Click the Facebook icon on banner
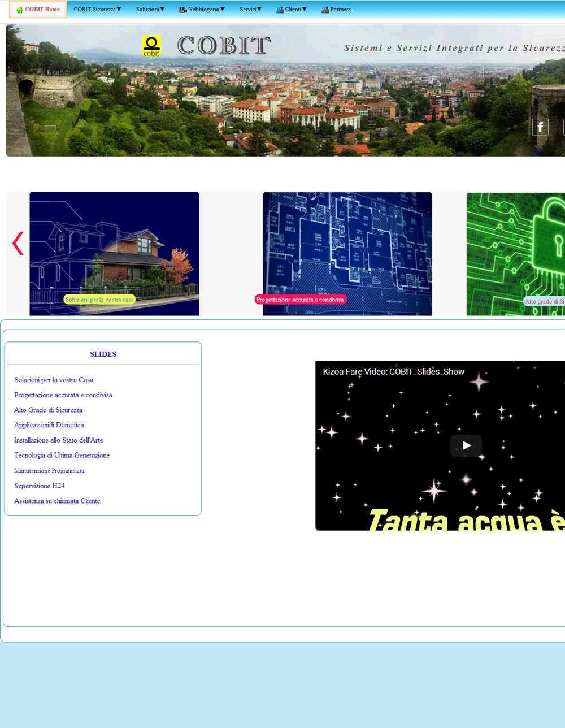The image size is (565, 728). [540, 127]
